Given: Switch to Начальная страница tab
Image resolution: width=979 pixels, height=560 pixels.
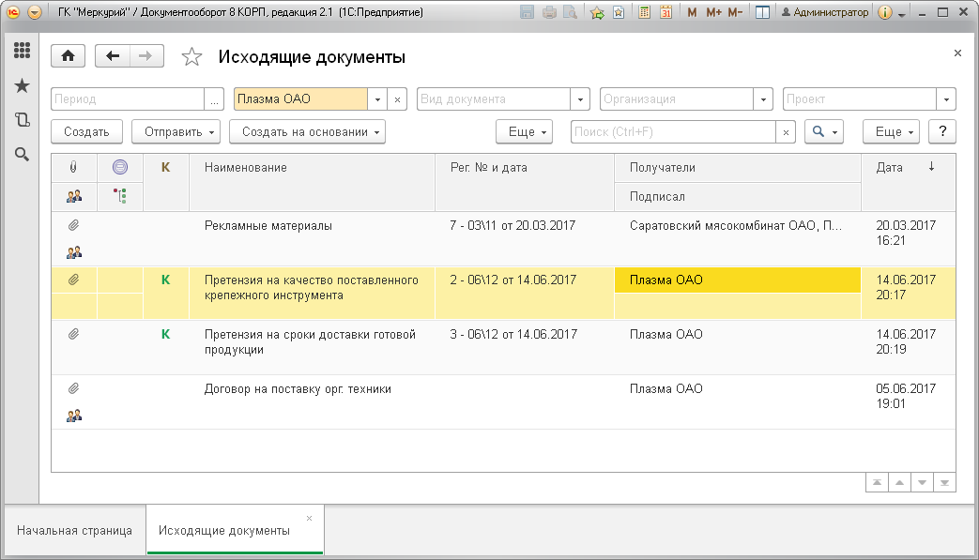Looking at the screenshot, I should (x=75, y=530).
